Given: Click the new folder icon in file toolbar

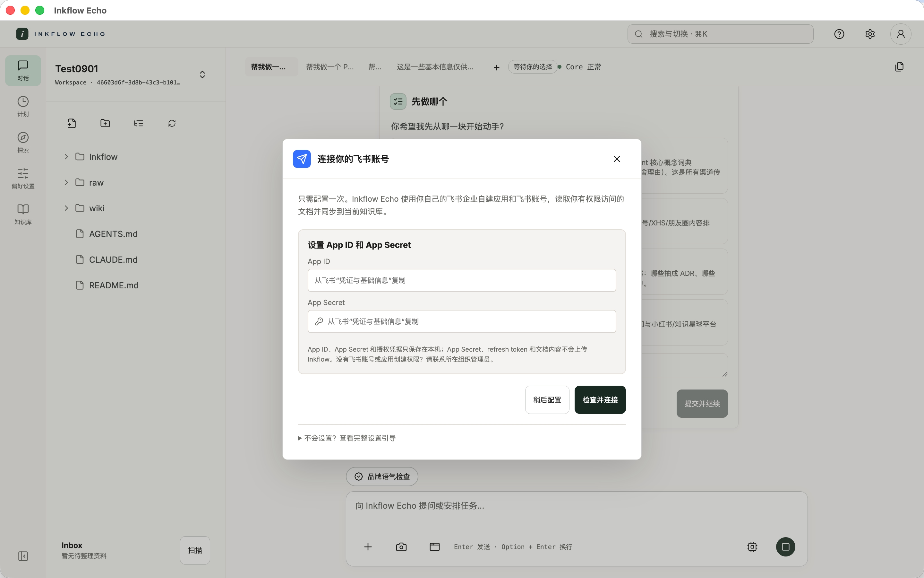Looking at the screenshot, I should coord(105,123).
